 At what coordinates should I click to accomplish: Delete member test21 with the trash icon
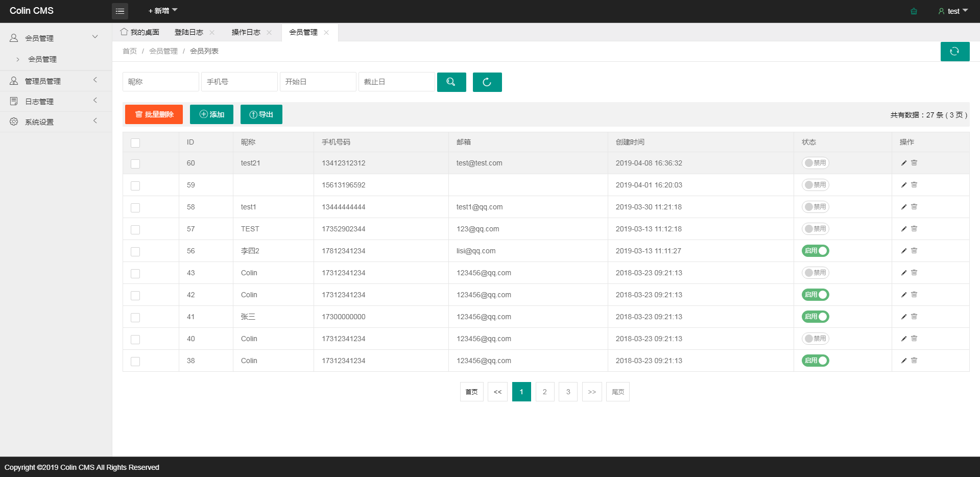(x=914, y=163)
